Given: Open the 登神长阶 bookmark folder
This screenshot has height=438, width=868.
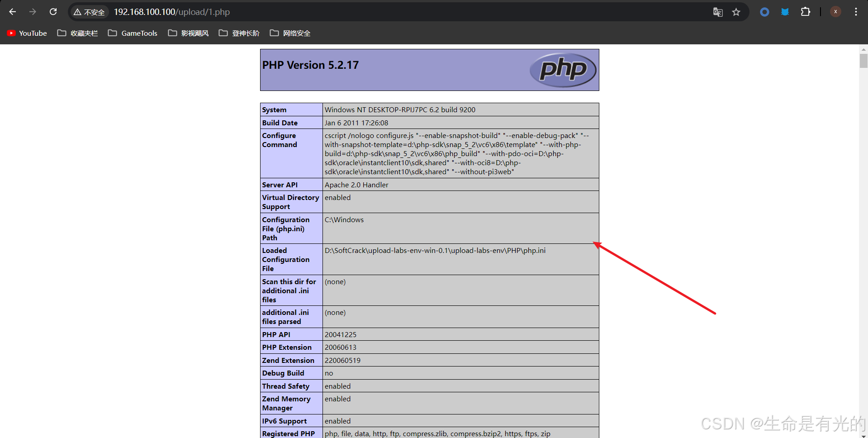Looking at the screenshot, I should [239, 33].
